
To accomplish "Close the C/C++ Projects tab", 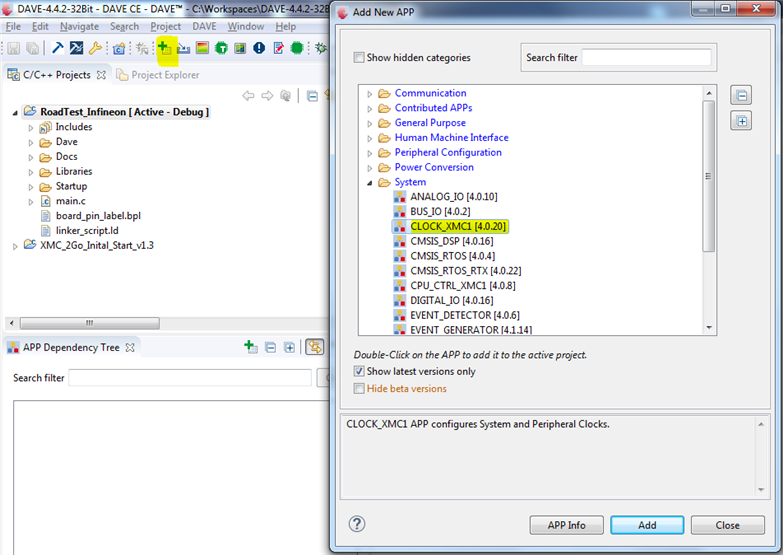I will coord(101,75).
